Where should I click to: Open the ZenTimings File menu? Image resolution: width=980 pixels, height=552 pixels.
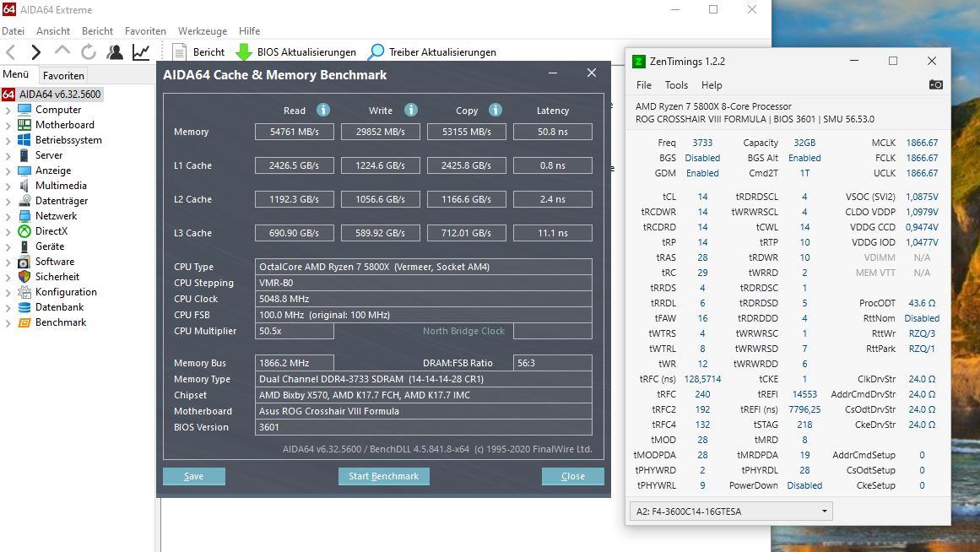click(x=644, y=85)
